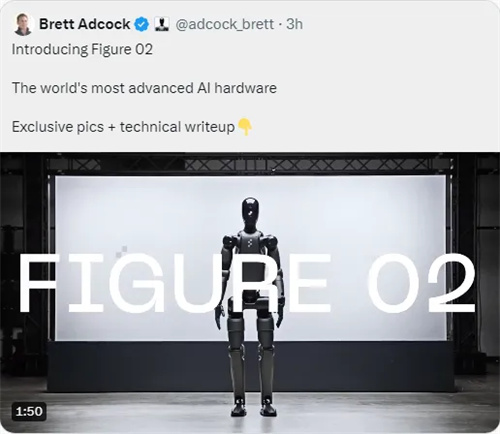Click 'Exclusive pics + technical writeup' text
Screen dimensions: 500x434
coord(123,127)
